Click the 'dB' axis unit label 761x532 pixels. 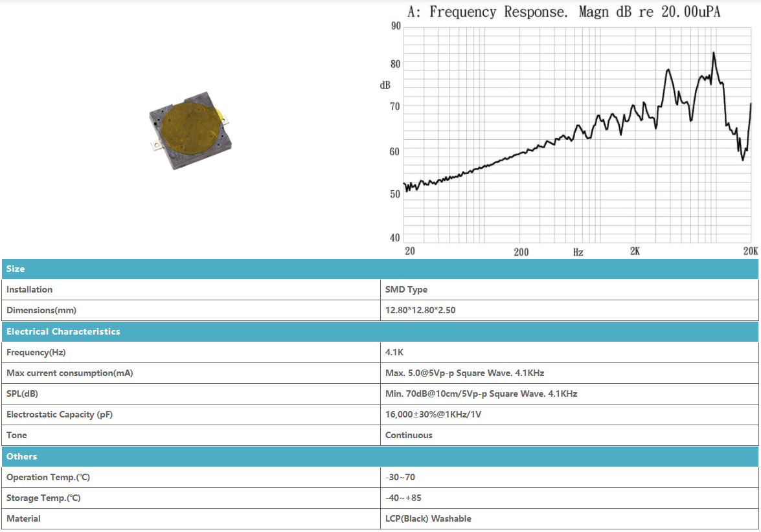point(385,85)
